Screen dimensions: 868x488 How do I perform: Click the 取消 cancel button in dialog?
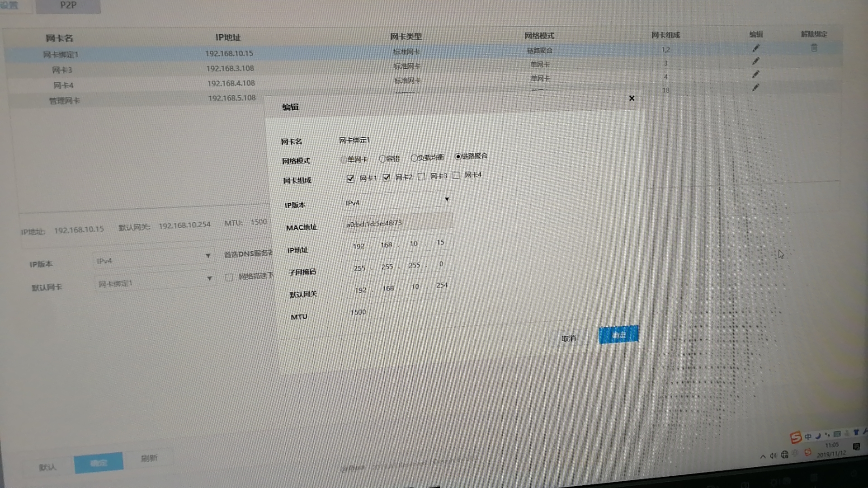(568, 338)
